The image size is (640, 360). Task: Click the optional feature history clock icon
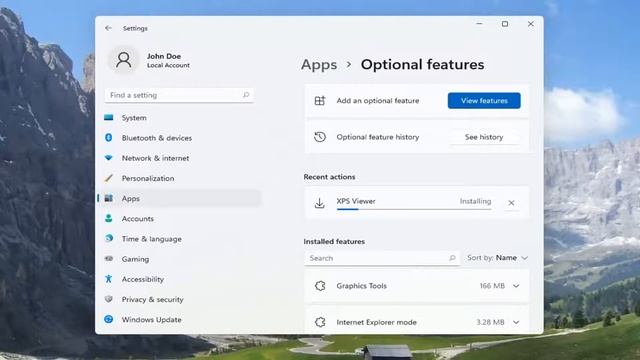(x=320, y=137)
